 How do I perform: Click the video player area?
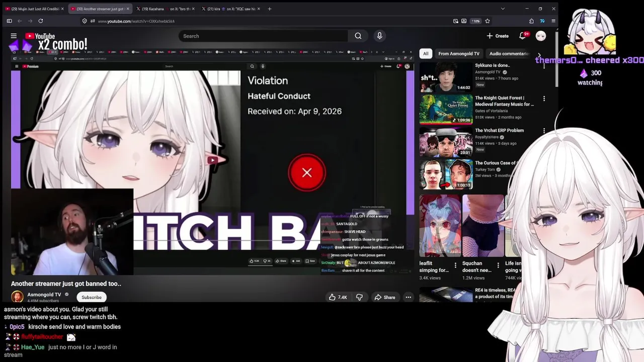[x=212, y=161]
